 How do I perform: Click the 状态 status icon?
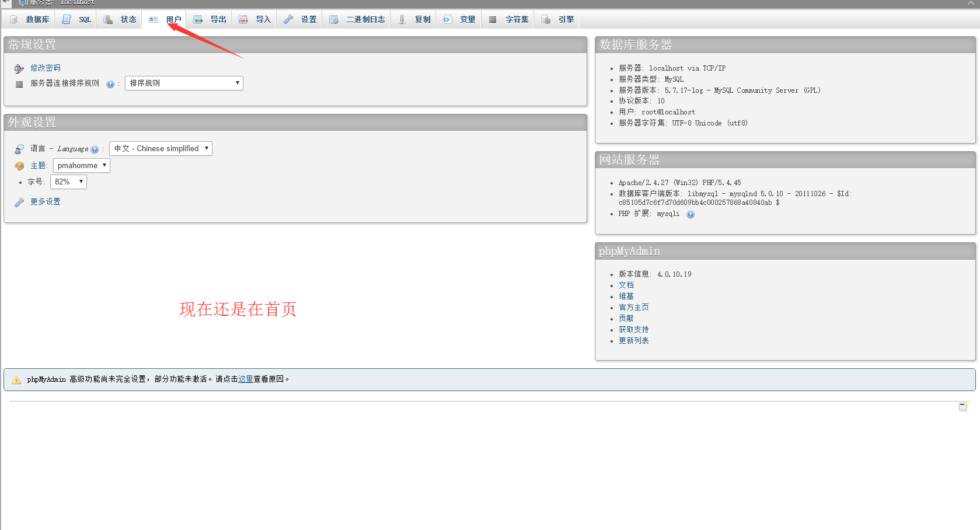tap(108, 19)
